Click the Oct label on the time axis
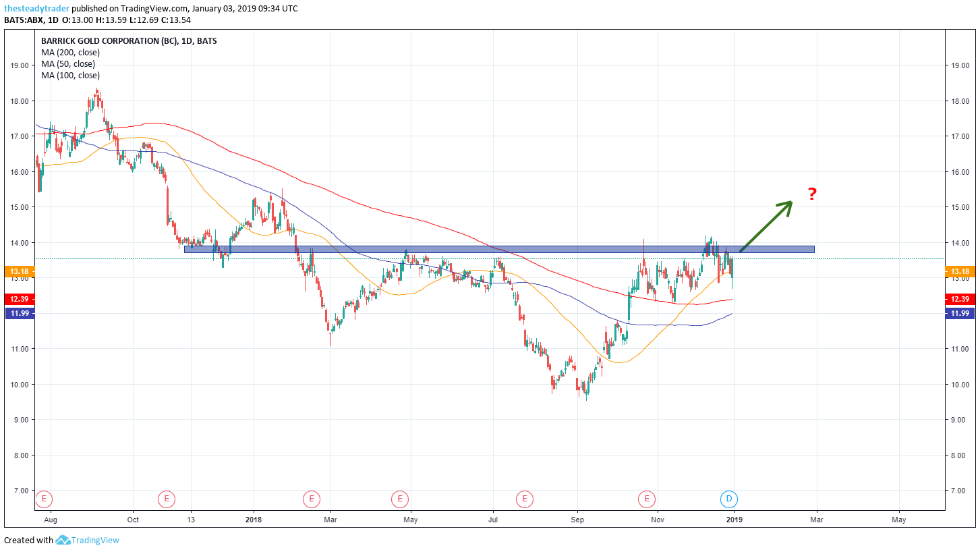 [133, 520]
